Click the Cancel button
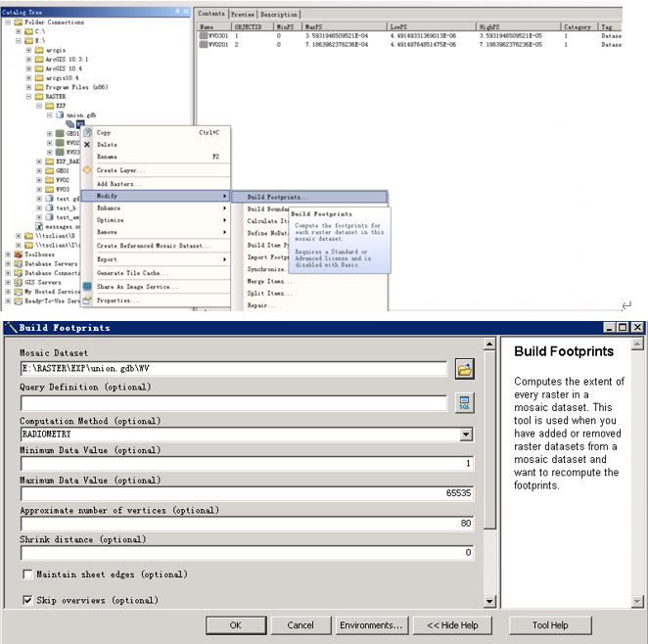Image resolution: width=648 pixels, height=644 pixels. (301, 625)
